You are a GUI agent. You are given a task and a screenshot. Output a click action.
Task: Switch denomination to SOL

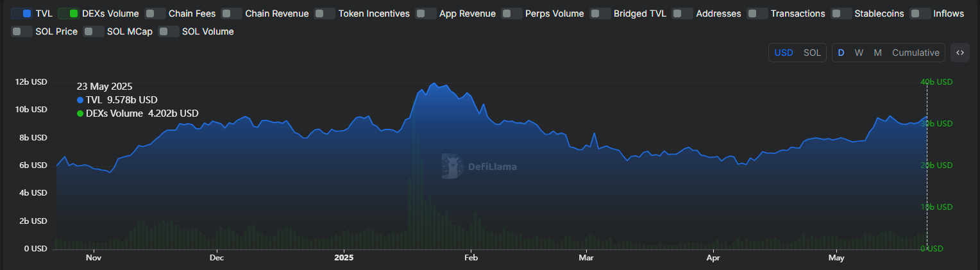[812, 53]
